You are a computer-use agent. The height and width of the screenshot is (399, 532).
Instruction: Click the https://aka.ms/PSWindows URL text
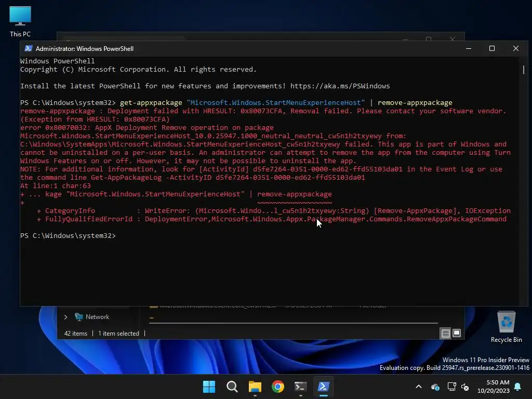pos(340,86)
